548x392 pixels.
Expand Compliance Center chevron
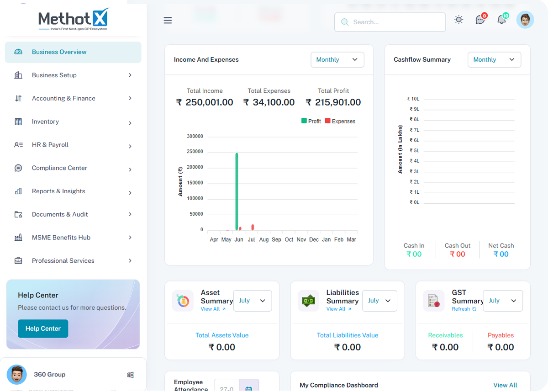click(130, 170)
